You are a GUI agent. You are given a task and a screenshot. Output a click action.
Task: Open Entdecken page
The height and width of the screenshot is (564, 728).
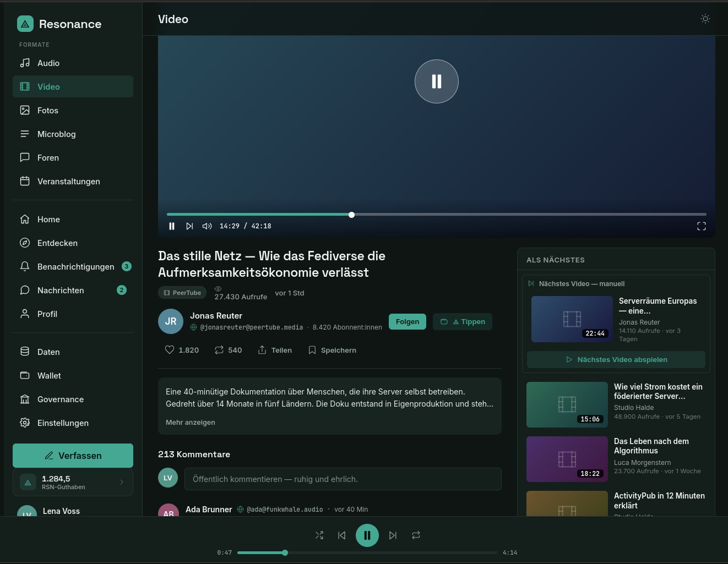click(73, 243)
